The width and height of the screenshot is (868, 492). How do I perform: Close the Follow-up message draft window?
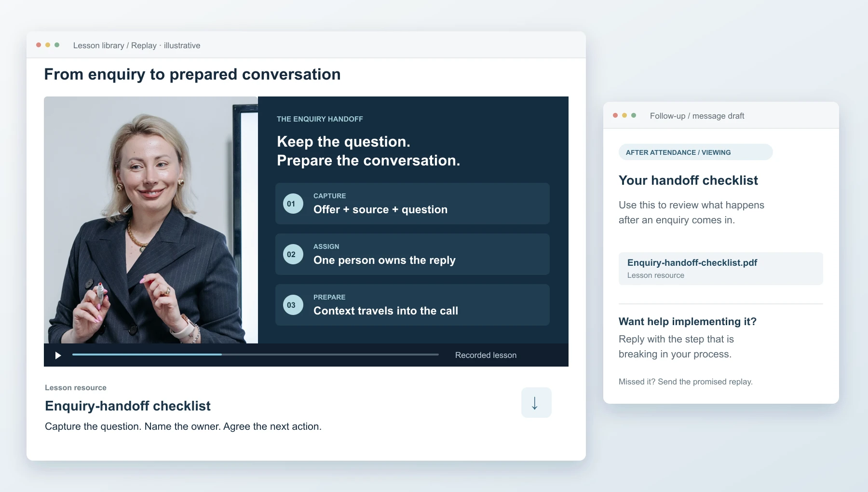click(615, 115)
